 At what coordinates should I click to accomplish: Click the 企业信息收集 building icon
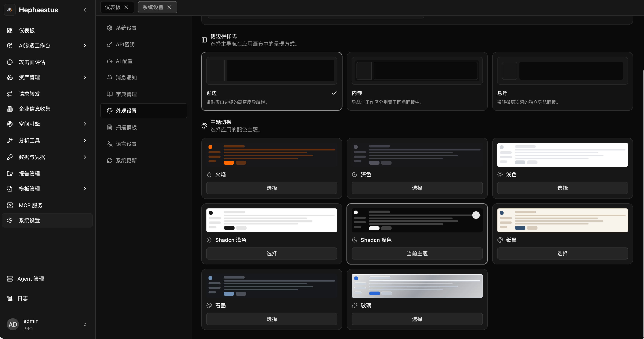[10, 109]
